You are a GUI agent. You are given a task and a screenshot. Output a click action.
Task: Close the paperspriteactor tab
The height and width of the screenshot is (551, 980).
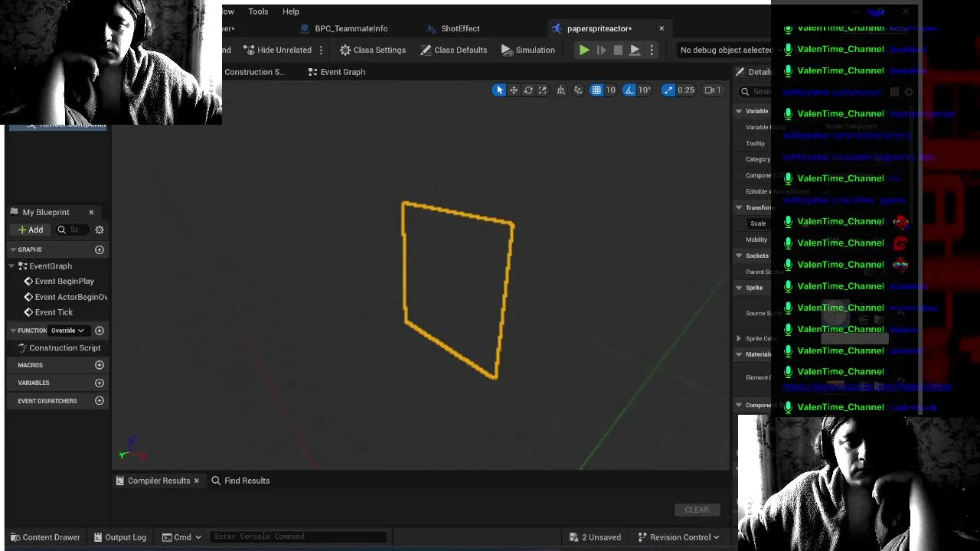661,28
